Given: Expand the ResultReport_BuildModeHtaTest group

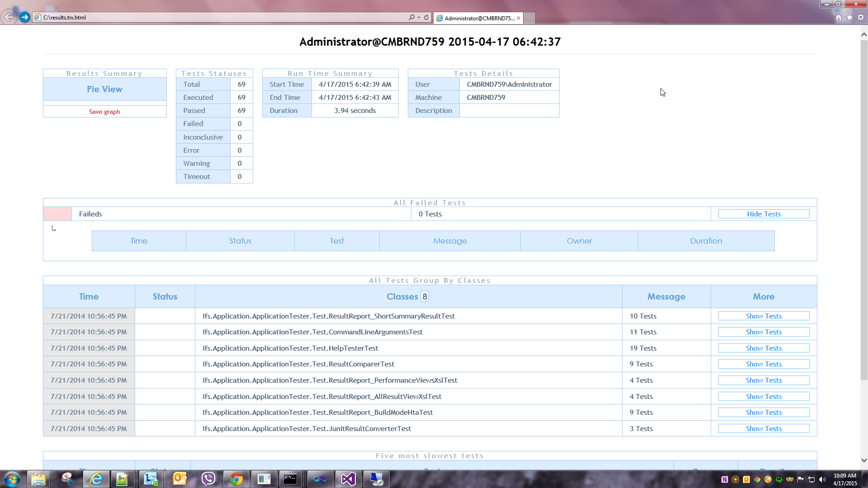Looking at the screenshot, I should point(764,412).
